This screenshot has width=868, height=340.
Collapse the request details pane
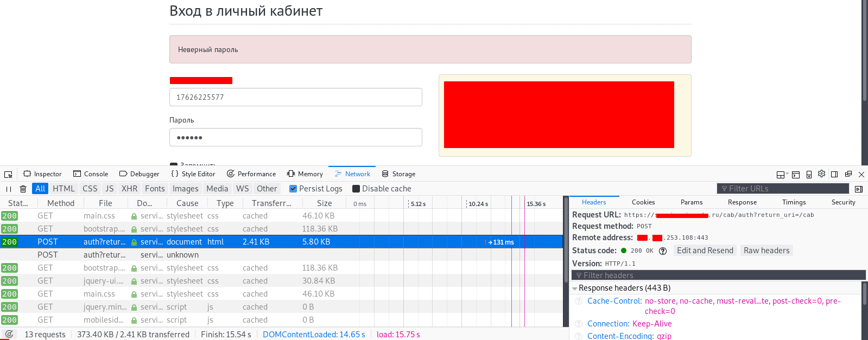click(x=858, y=189)
